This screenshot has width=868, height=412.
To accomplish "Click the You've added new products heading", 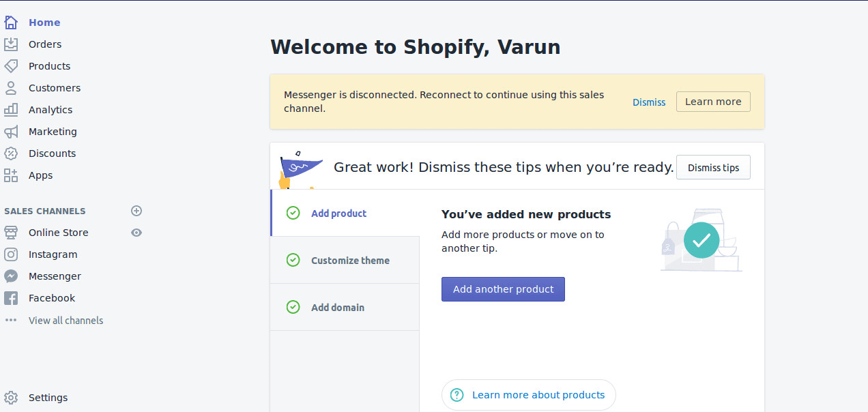I will (x=526, y=214).
